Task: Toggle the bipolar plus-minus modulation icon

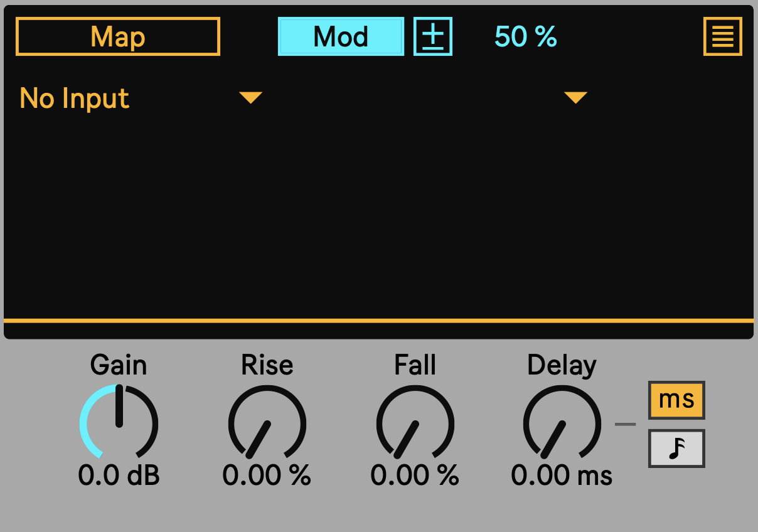Action: (x=433, y=36)
